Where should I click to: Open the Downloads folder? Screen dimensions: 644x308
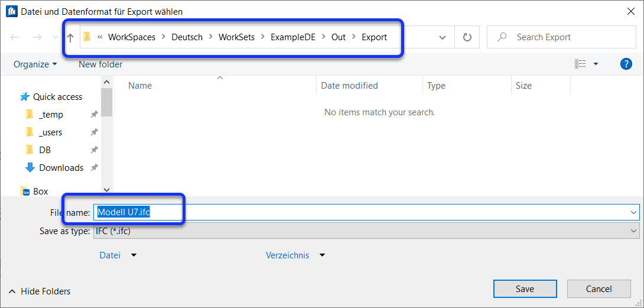pos(61,168)
